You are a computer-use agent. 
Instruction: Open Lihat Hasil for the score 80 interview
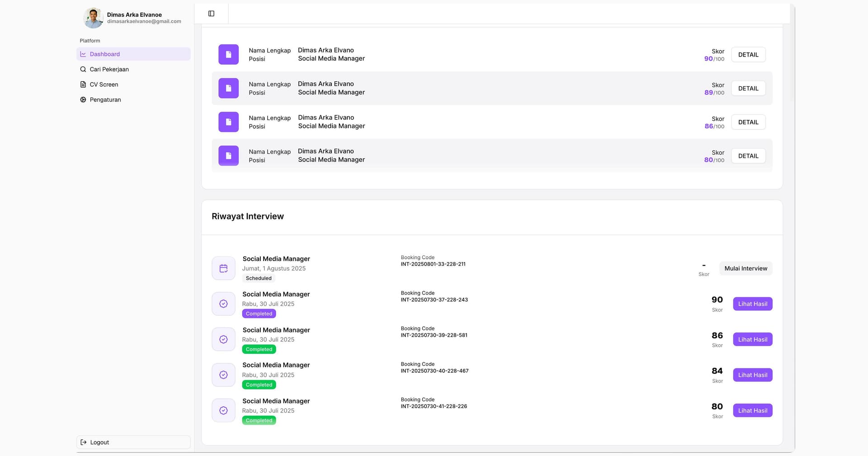click(x=752, y=410)
